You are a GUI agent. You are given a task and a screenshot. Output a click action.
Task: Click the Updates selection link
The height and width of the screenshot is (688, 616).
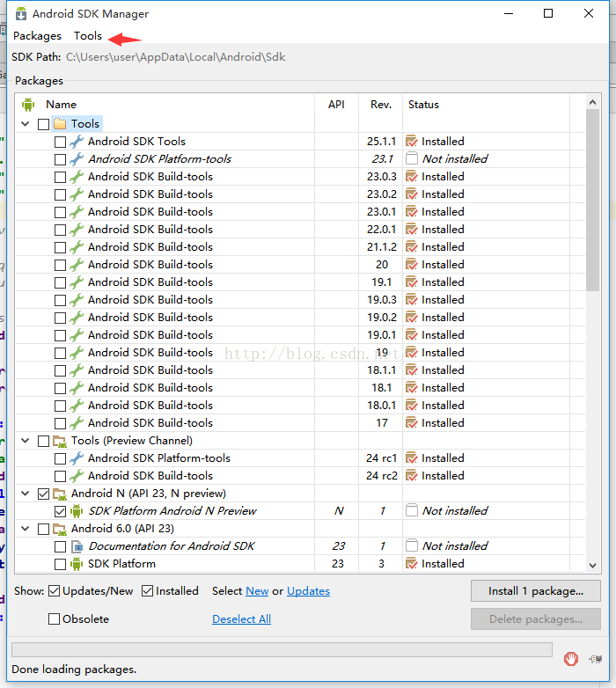click(308, 591)
